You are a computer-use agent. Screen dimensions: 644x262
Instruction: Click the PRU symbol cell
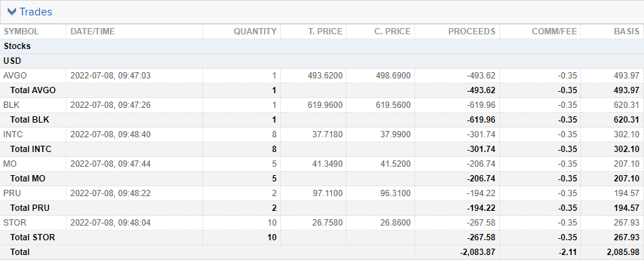coord(12,193)
